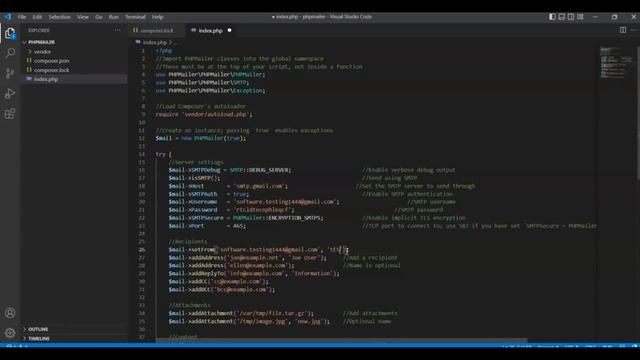Image resolution: width=640 pixels, height=360 pixels.
Task: Click the addReplyTo line of code
Action: click(x=254, y=273)
